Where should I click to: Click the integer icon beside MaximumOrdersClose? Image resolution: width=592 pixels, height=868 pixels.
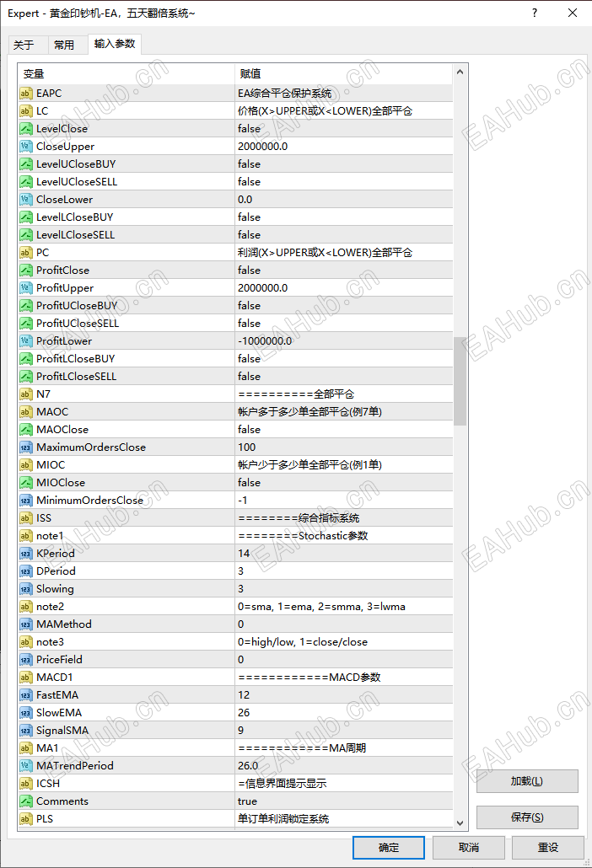(26, 447)
